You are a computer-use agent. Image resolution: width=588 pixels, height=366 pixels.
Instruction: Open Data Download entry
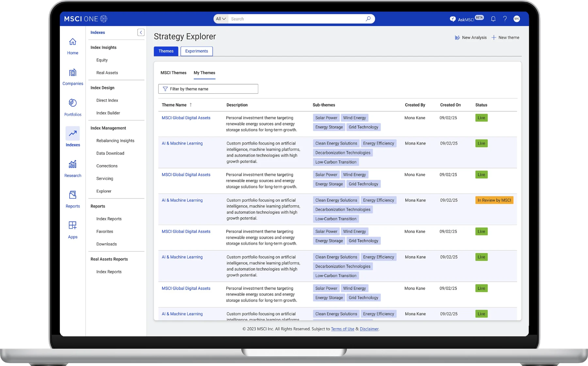point(110,153)
